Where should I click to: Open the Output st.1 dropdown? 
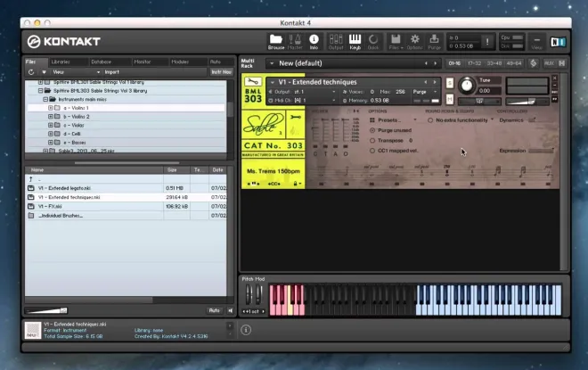click(x=302, y=92)
